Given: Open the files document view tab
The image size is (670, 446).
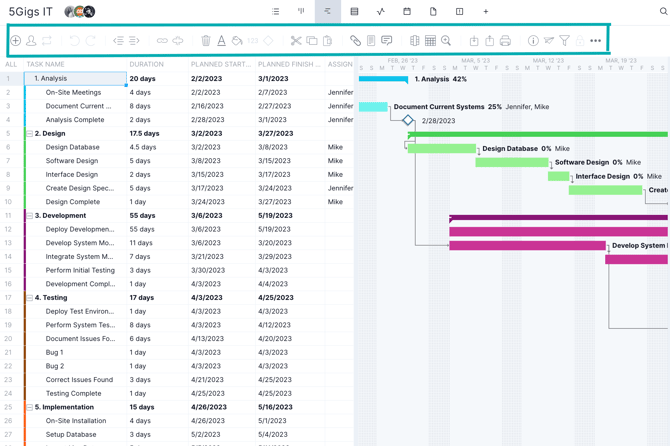Looking at the screenshot, I should (433, 12).
